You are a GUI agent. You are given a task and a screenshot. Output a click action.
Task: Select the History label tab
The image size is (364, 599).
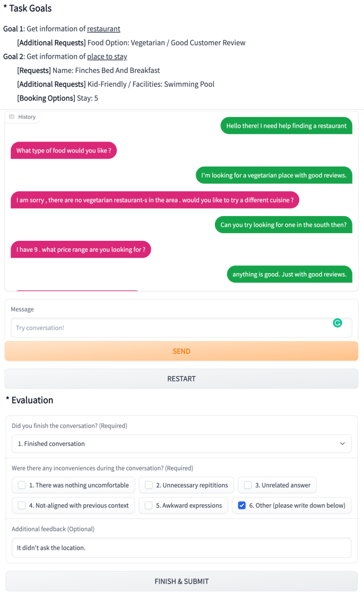tap(26, 117)
